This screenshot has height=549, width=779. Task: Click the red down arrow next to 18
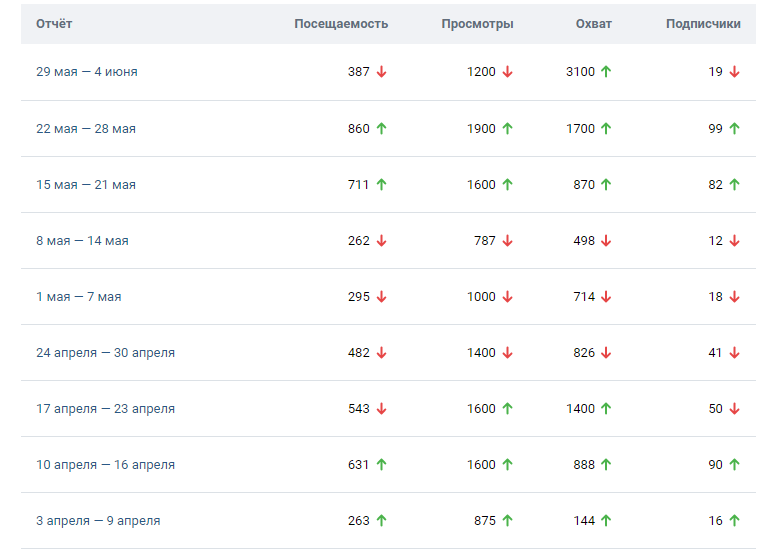(735, 297)
